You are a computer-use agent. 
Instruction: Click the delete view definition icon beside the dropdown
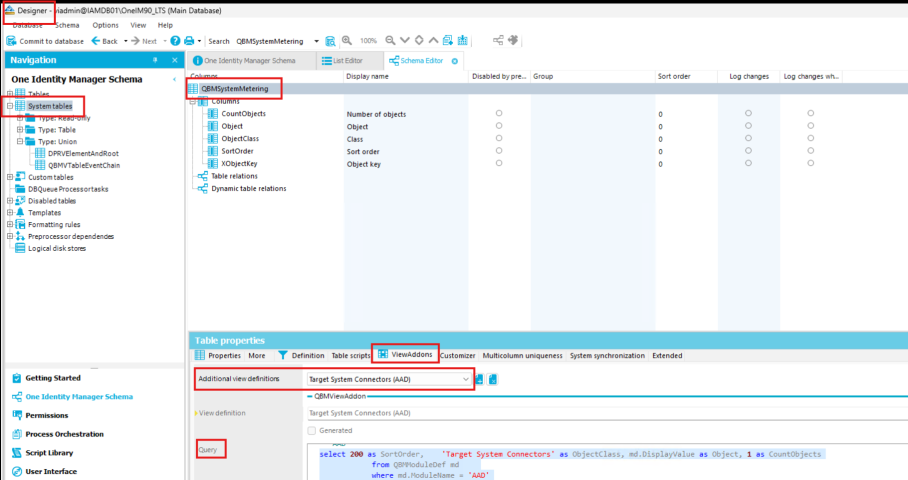point(493,379)
